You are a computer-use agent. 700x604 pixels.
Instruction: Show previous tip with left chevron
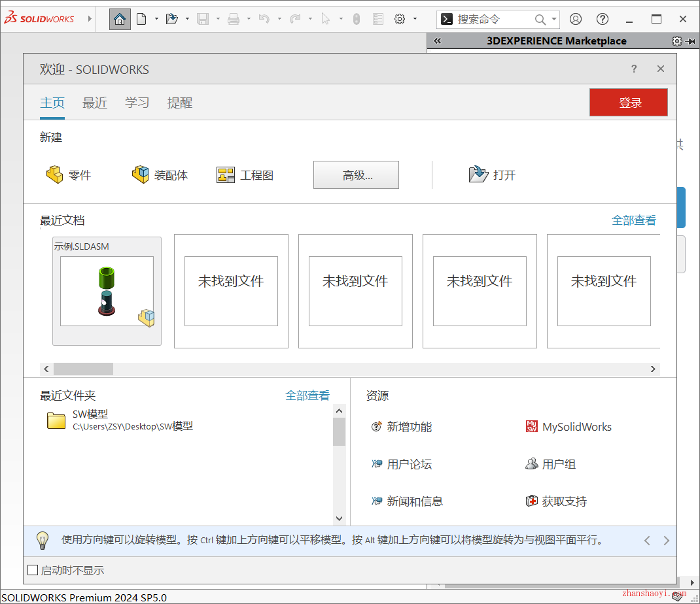click(x=647, y=541)
